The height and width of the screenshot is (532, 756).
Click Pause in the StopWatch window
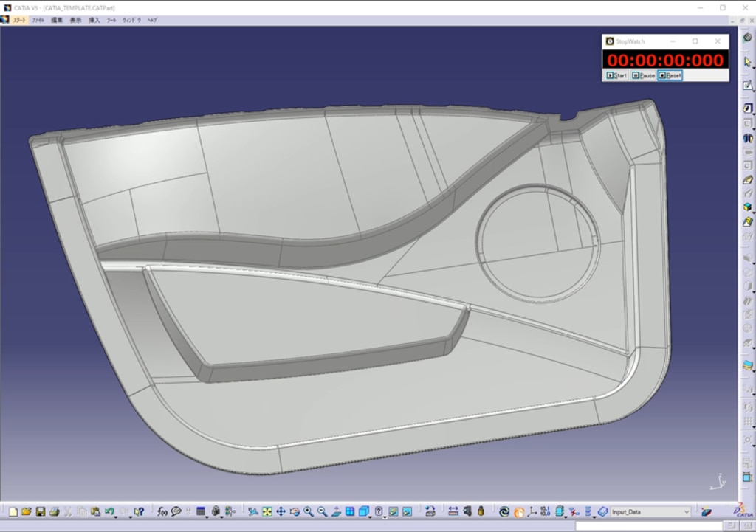click(x=643, y=75)
